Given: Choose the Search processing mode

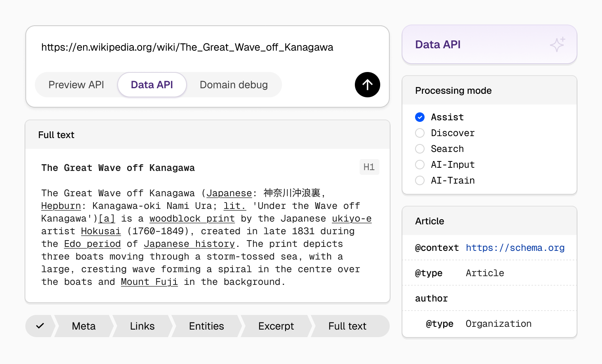Looking at the screenshot, I should [420, 149].
